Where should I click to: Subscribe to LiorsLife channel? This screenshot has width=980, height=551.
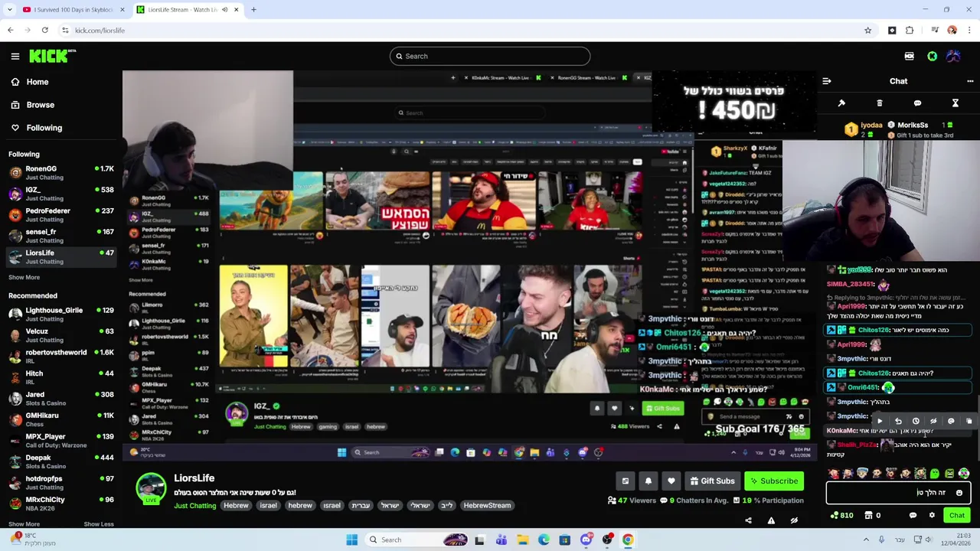[774, 481]
